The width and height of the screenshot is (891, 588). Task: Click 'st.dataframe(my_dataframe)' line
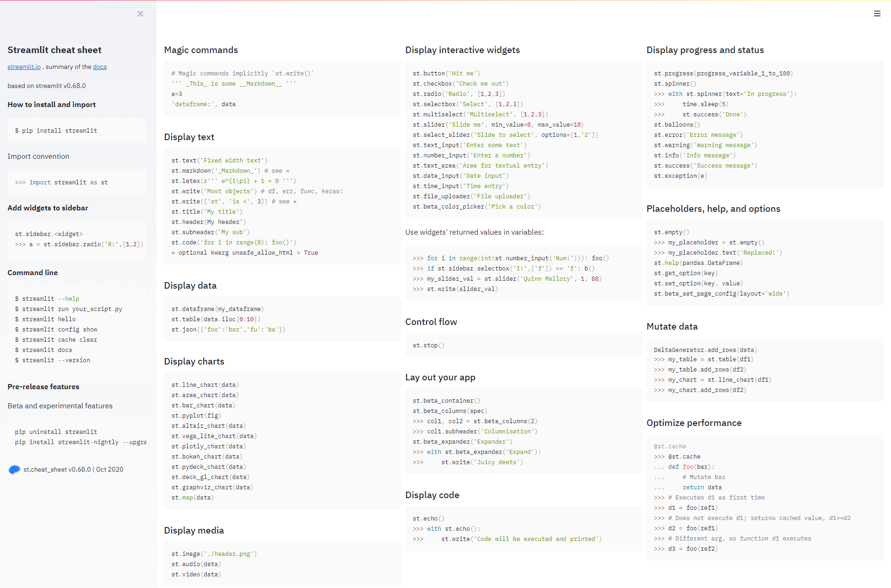[x=218, y=309]
